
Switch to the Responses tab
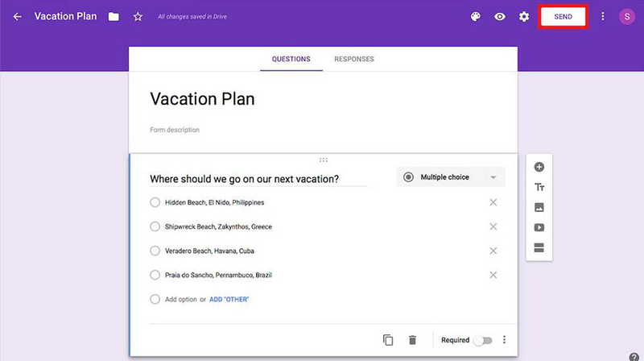click(354, 59)
